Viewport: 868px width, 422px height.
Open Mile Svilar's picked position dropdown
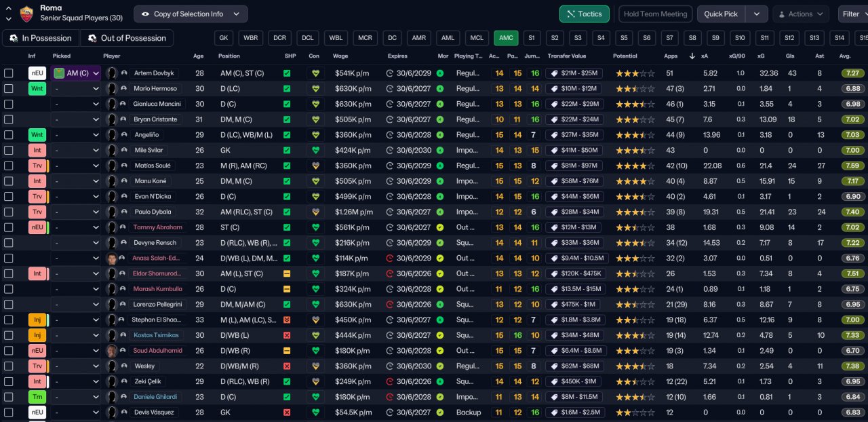(76, 150)
